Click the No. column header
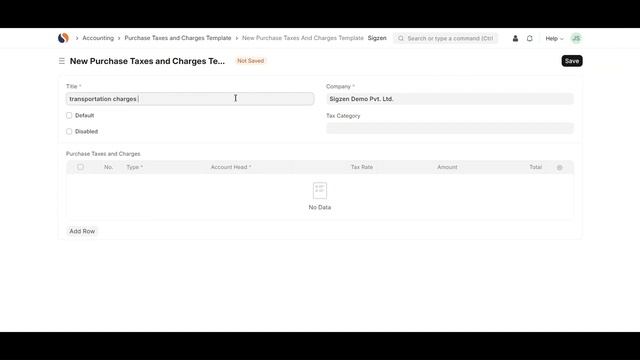 pos(108,167)
